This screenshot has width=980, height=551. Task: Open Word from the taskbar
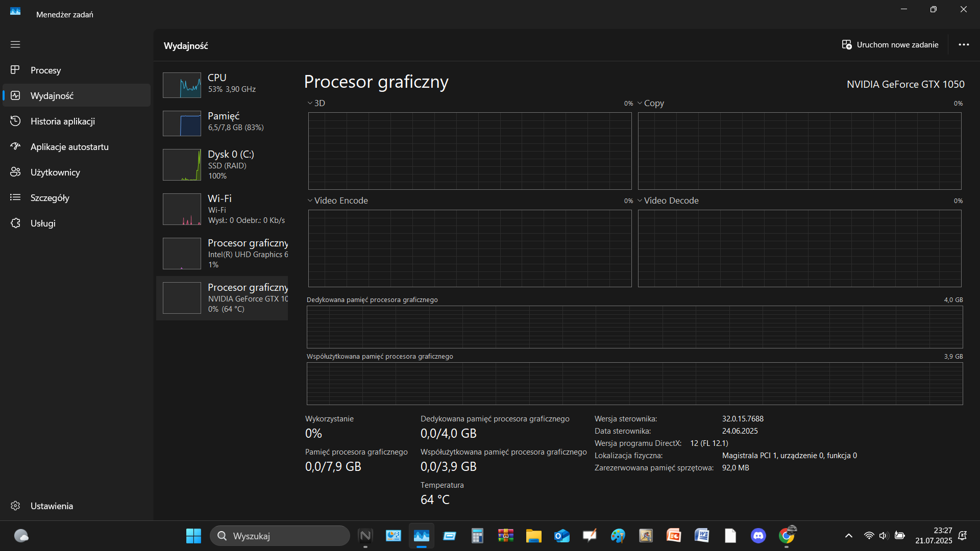tap(702, 536)
